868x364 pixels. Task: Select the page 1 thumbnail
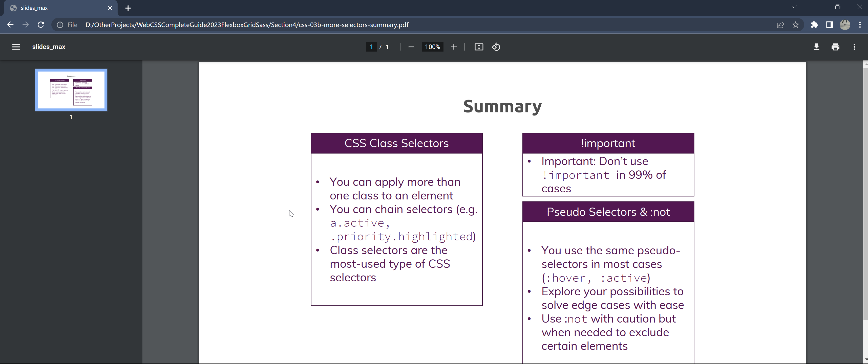pos(71,90)
